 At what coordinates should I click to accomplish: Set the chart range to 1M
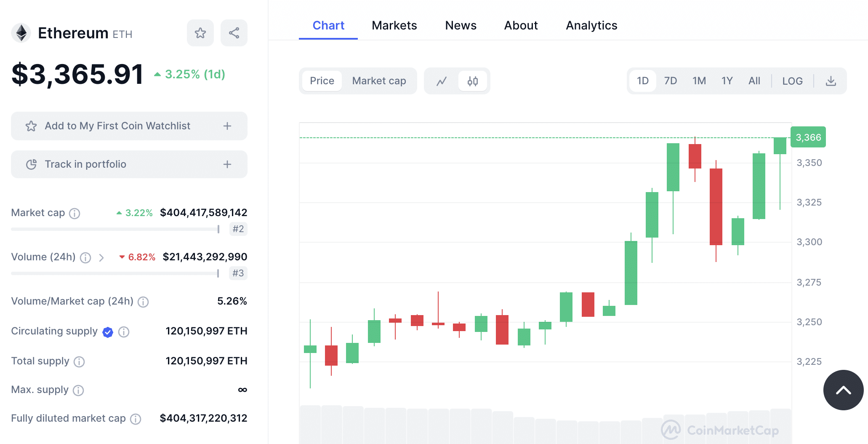click(x=699, y=81)
